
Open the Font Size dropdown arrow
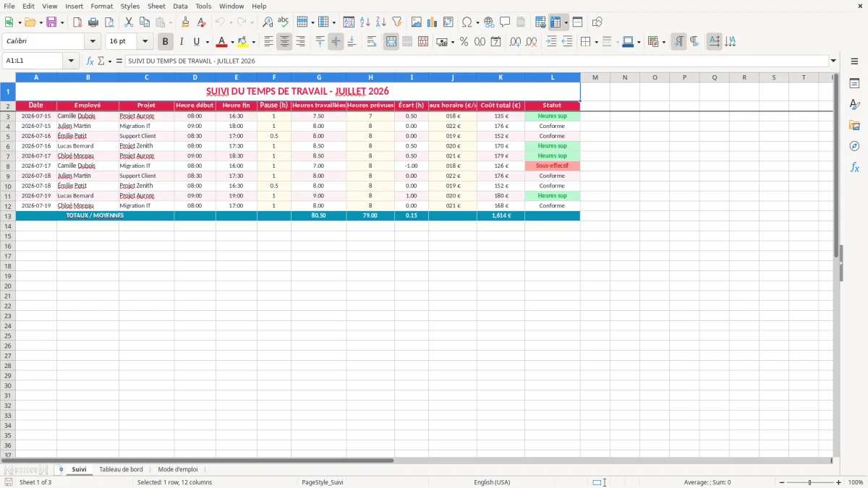[145, 42]
